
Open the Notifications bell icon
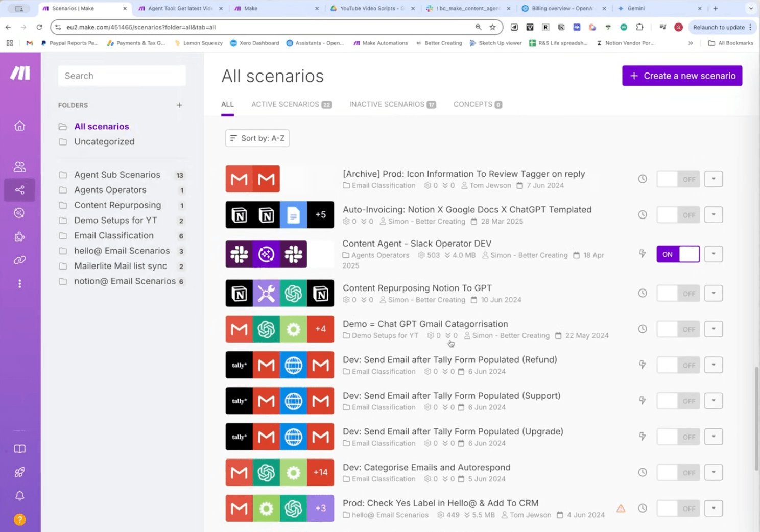(19, 496)
